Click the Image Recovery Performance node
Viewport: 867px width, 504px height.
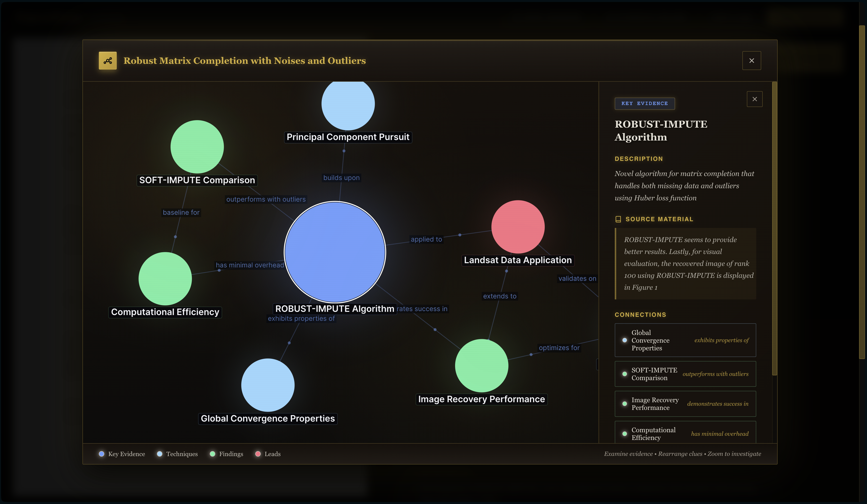(x=481, y=365)
